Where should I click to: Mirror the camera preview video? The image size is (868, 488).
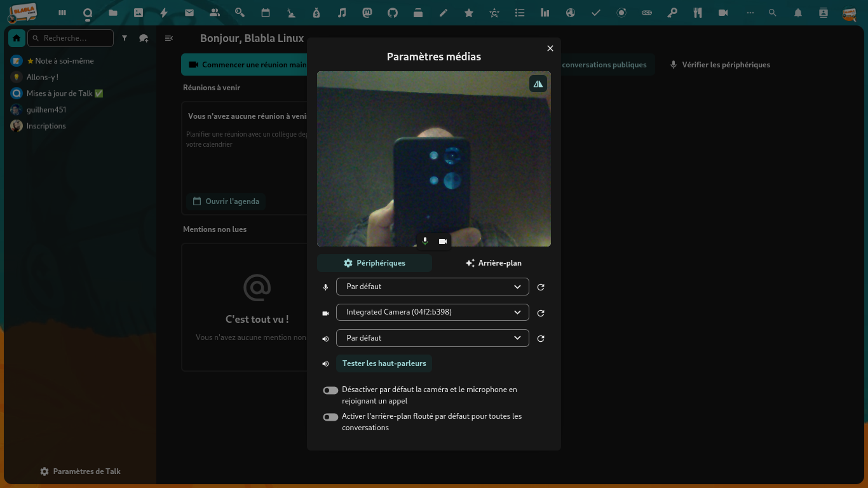pyautogui.click(x=538, y=84)
